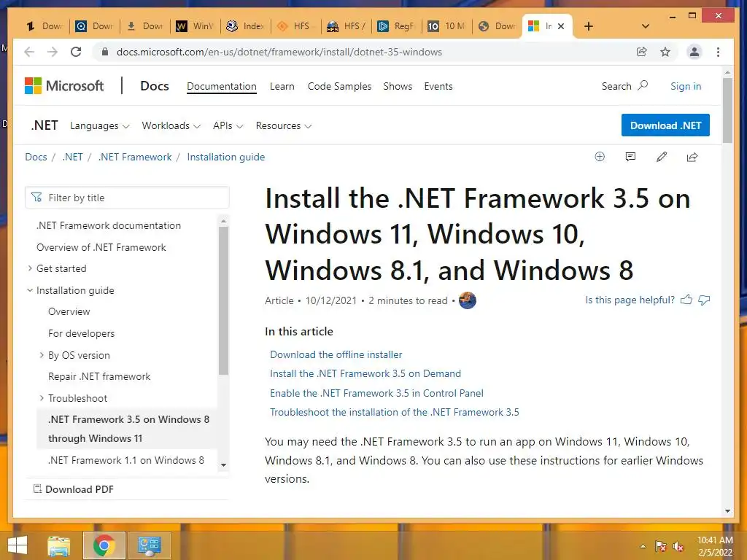Click the contributor avatar icon
The height and width of the screenshot is (560, 747).
tap(468, 300)
